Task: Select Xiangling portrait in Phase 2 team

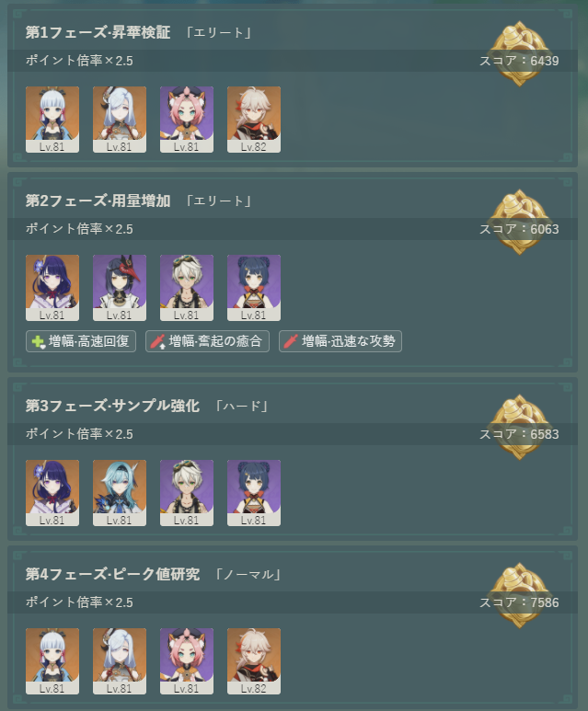Action: click(254, 288)
